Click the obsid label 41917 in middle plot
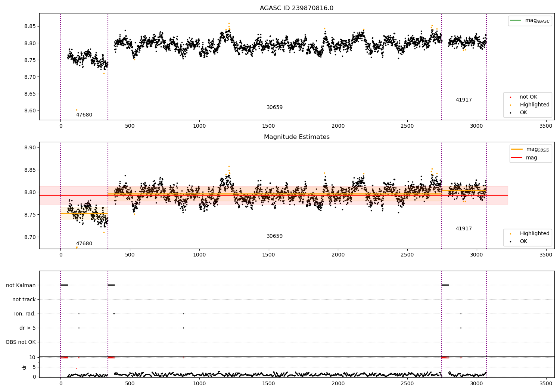Viewport: 560px width, 392px height. pos(464,229)
